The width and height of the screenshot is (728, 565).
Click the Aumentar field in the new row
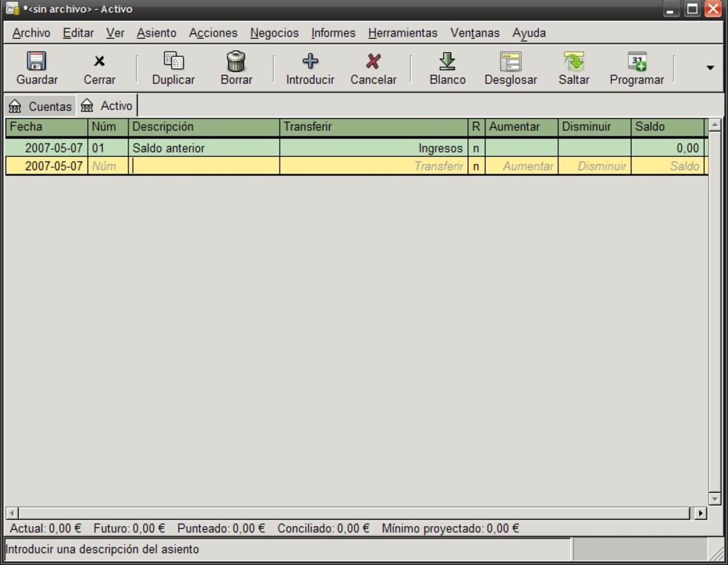pyautogui.click(x=521, y=166)
